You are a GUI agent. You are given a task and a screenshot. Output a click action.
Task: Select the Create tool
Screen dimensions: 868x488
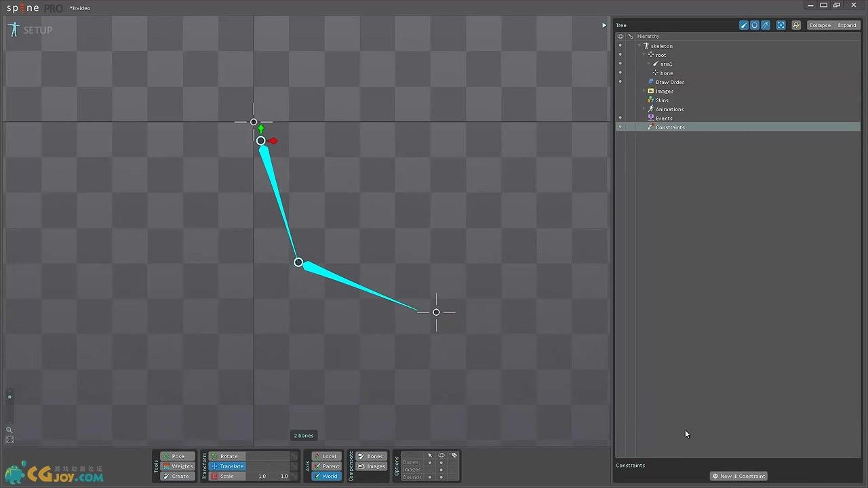coord(178,476)
